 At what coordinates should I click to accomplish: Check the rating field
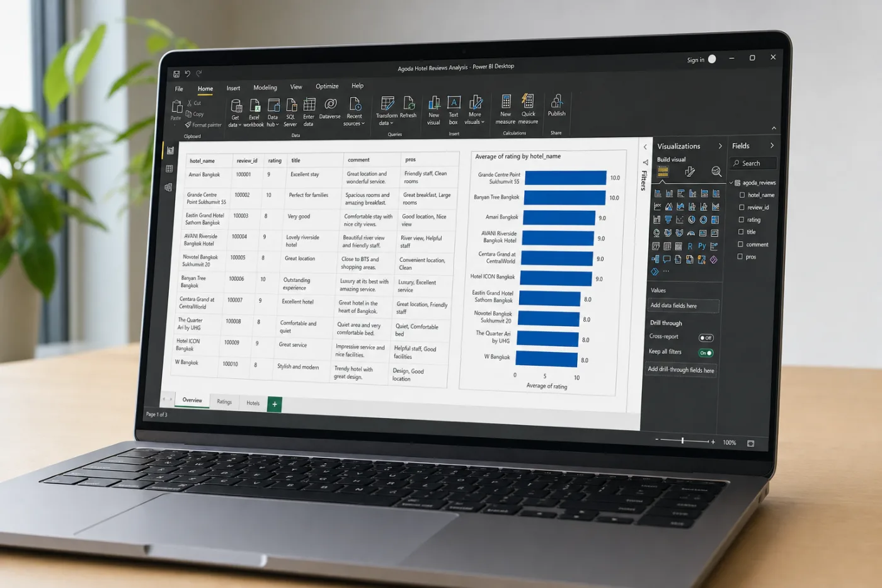(741, 220)
